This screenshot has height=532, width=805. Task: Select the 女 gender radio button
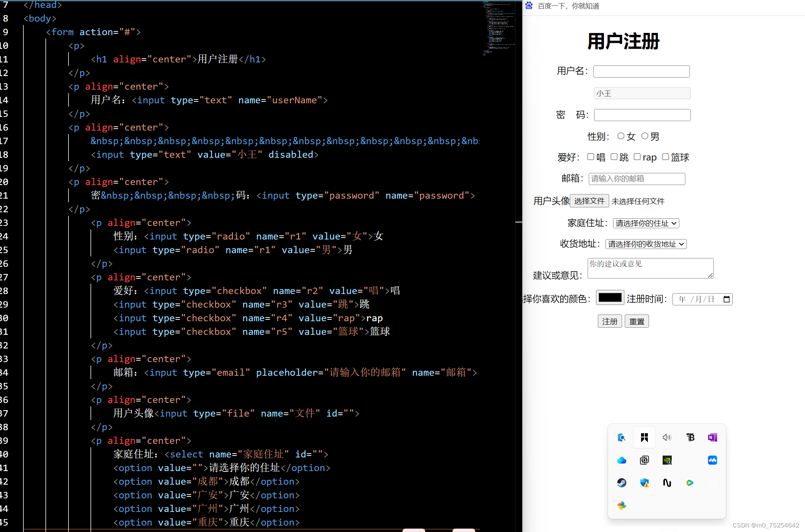621,136
